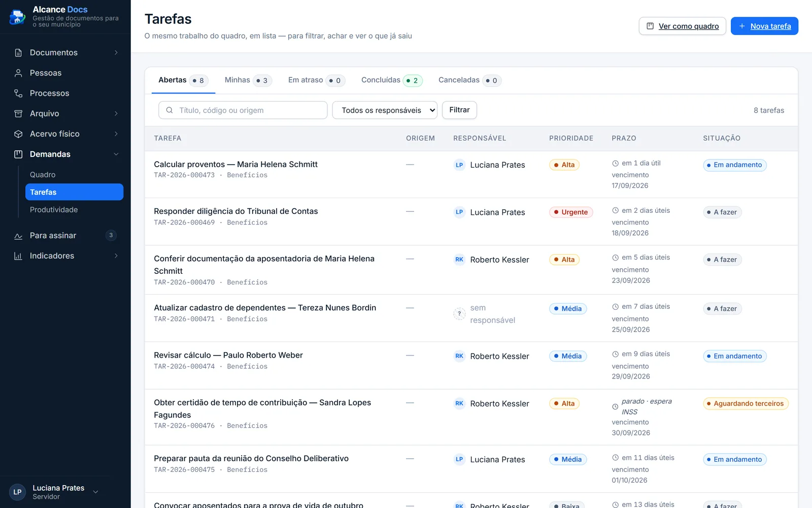
Task: Expand the Indicadores chevron
Action: 116,256
